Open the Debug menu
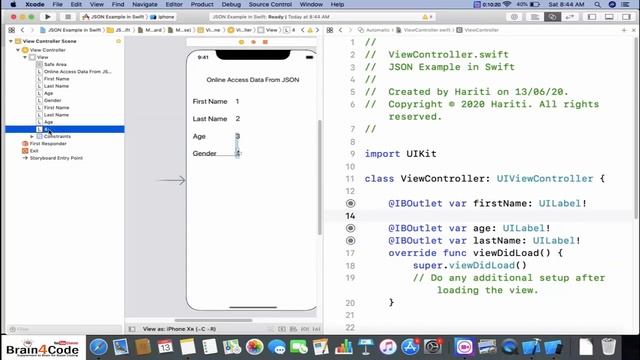 (231, 4)
